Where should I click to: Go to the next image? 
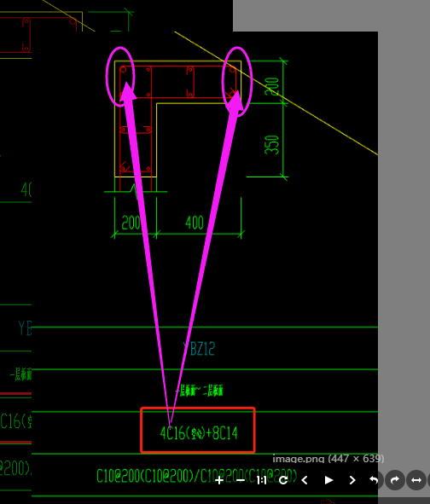pyautogui.click(x=352, y=480)
